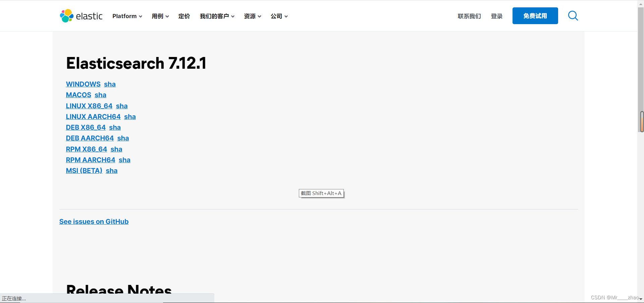Expand the 我们的客户 menu
This screenshot has height=303, width=644.
pyautogui.click(x=217, y=16)
